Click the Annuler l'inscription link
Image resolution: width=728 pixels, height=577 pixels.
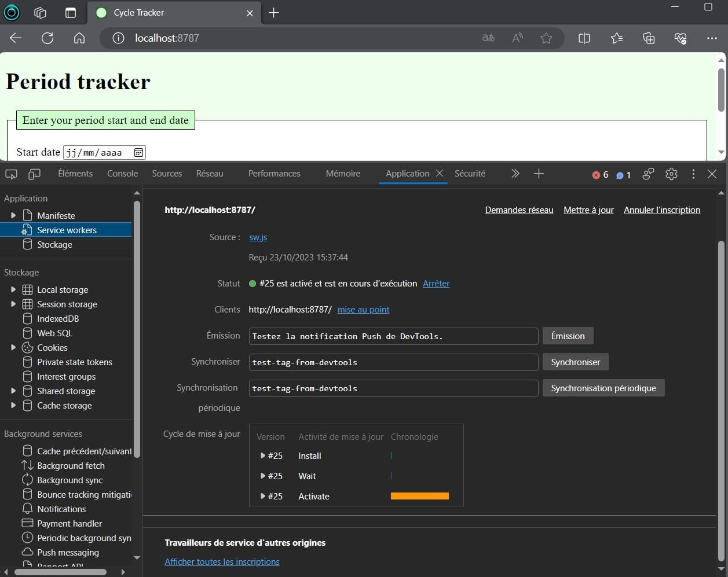pyautogui.click(x=662, y=210)
